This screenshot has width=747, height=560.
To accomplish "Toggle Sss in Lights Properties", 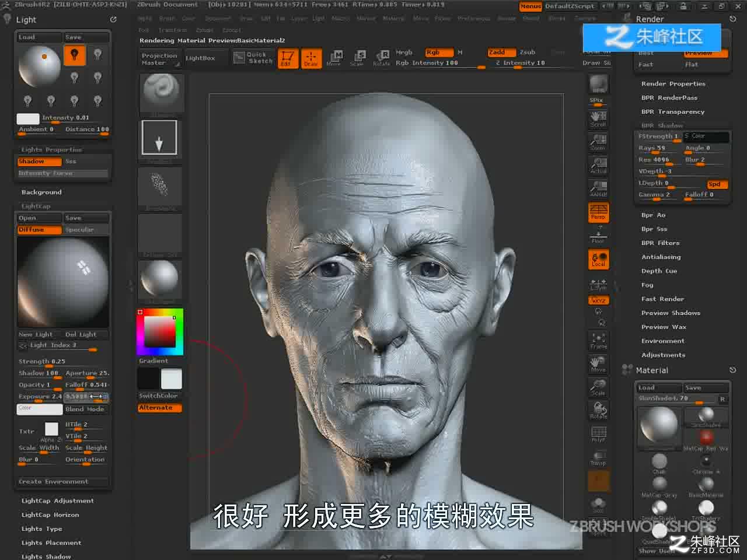I will click(x=86, y=161).
